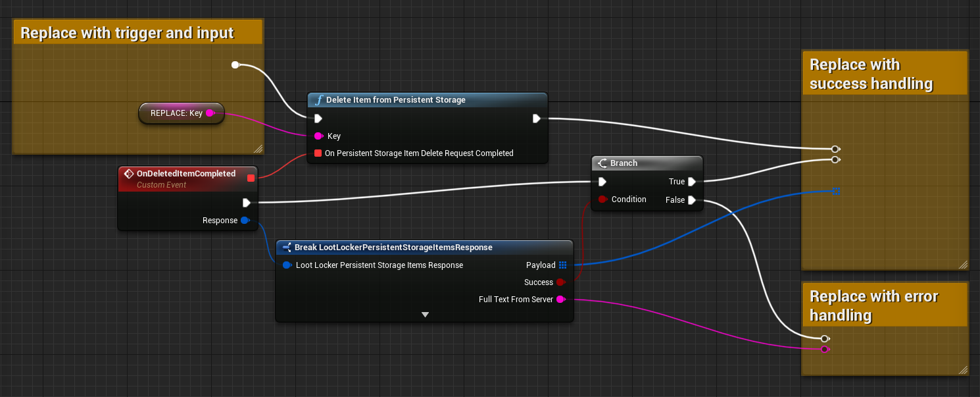The image size is (980, 397).
Task: Click the Payload array output pin
Action: click(x=562, y=265)
